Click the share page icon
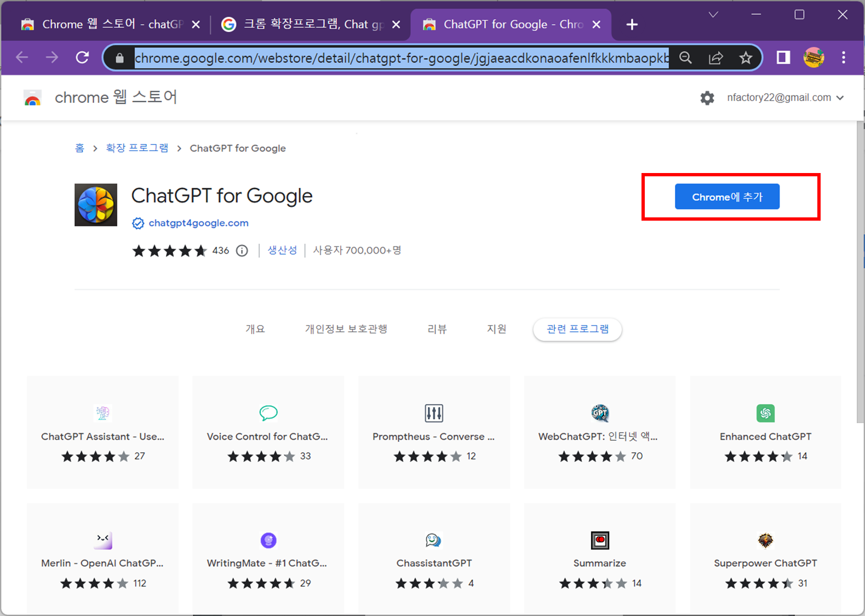 click(715, 57)
